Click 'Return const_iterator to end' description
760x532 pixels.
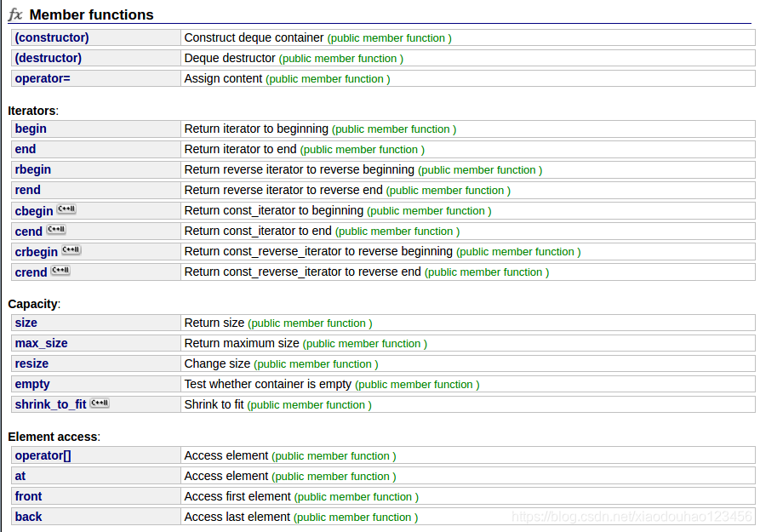(258, 231)
